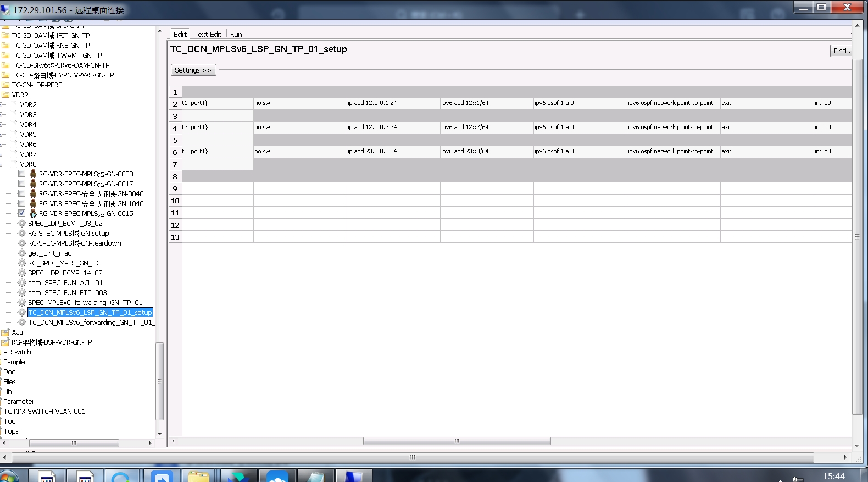This screenshot has width=868, height=482.
Task: Click the gear icon of SPEC_MPLSv6_forwarding_GN_TP_01
Action: pos(22,302)
